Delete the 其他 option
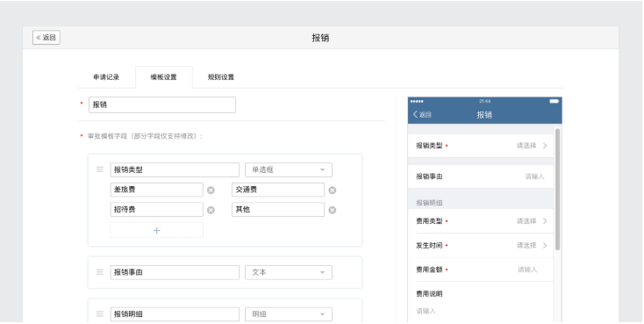The height and width of the screenshot is (324, 644). pyautogui.click(x=333, y=210)
